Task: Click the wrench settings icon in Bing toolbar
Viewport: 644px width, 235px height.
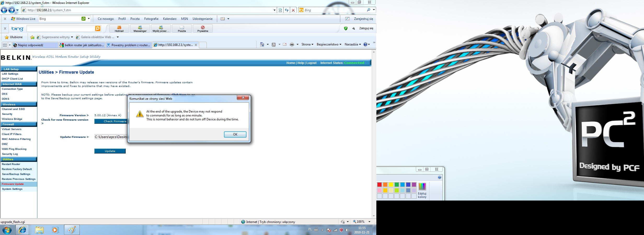Action: coord(353,28)
